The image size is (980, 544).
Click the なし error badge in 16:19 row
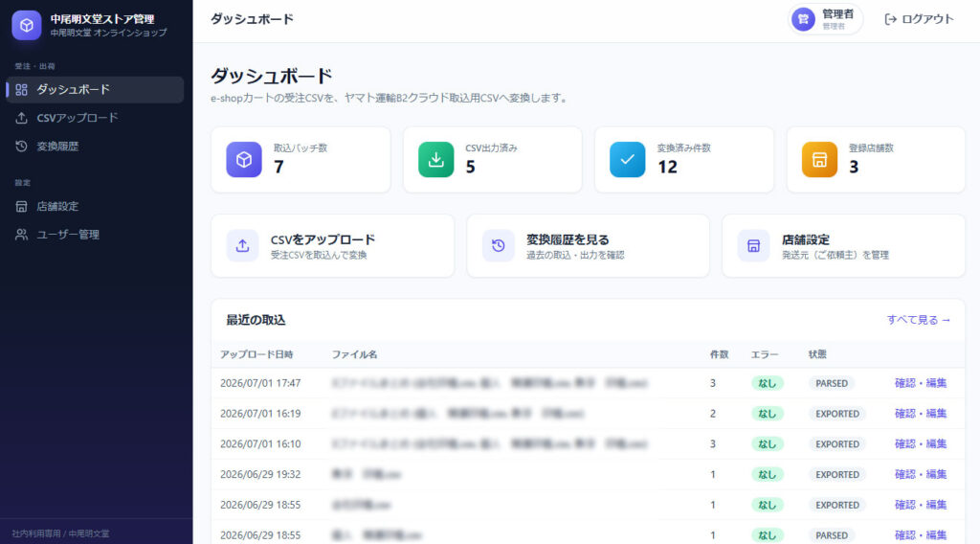pyautogui.click(x=767, y=414)
